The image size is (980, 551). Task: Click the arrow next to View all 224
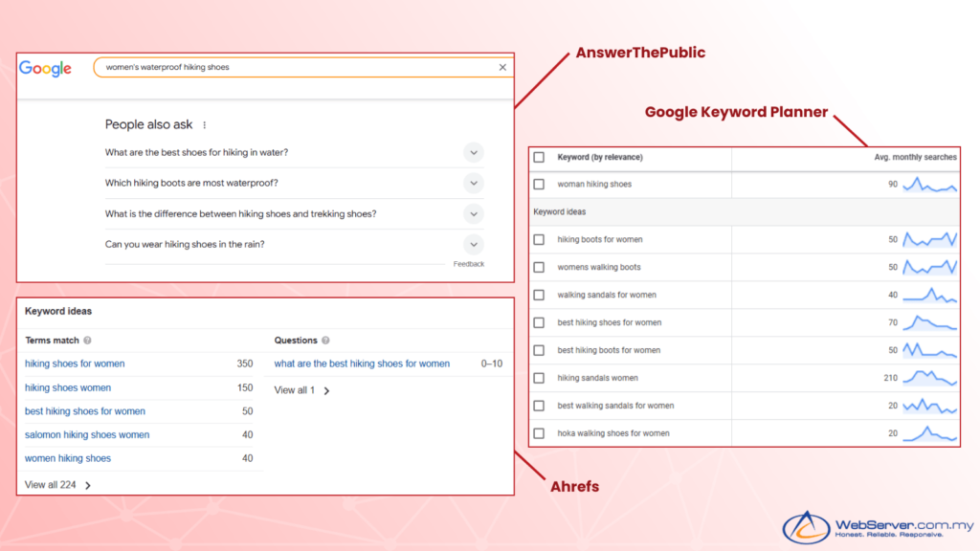(88, 485)
